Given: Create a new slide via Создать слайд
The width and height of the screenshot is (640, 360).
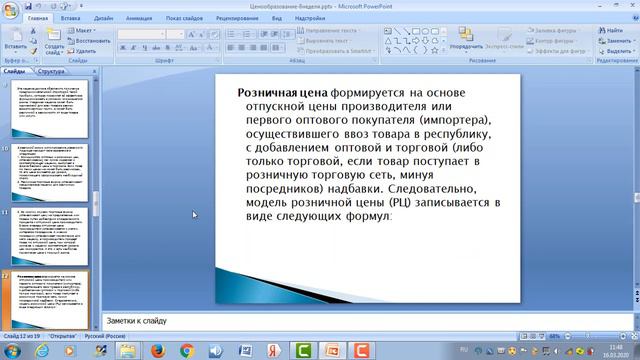Looking at the screenshot, I should tap(54, 41).
